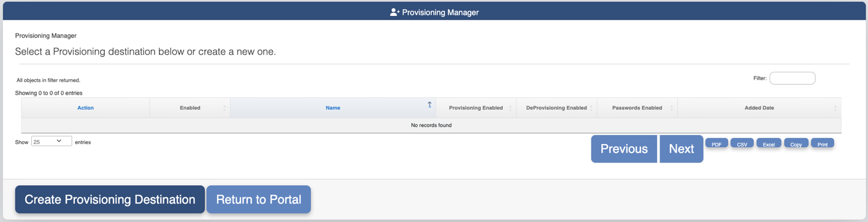Click the Provisioning Manager user-plus icon
Image resolution: width=868 pixels, height=222 pixels.
click(394, 12)
